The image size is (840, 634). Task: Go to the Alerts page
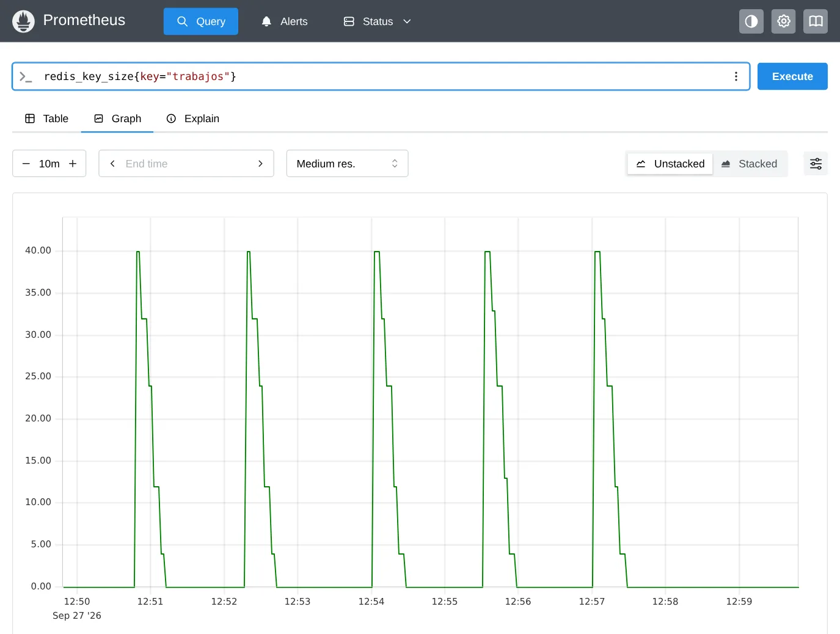coord(285,21)
